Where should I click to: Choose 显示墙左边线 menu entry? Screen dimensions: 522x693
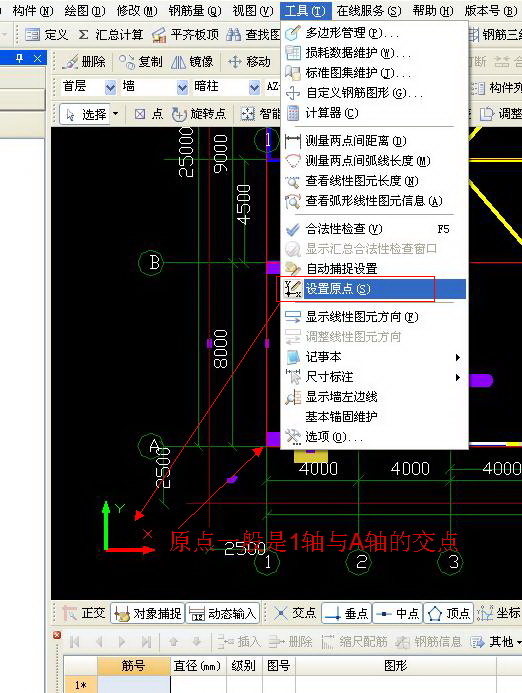pyautogui.click(x=373, y=397)
